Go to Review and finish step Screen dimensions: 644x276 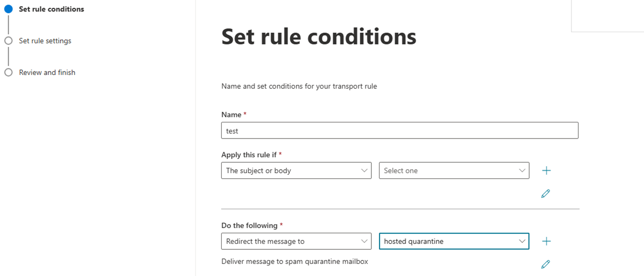[x=47, y=73]
